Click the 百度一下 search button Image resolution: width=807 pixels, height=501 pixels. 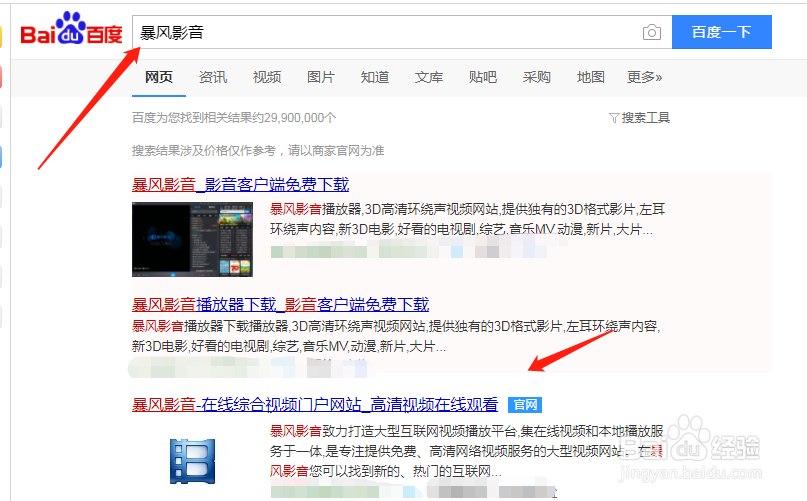tap(722, 32)
